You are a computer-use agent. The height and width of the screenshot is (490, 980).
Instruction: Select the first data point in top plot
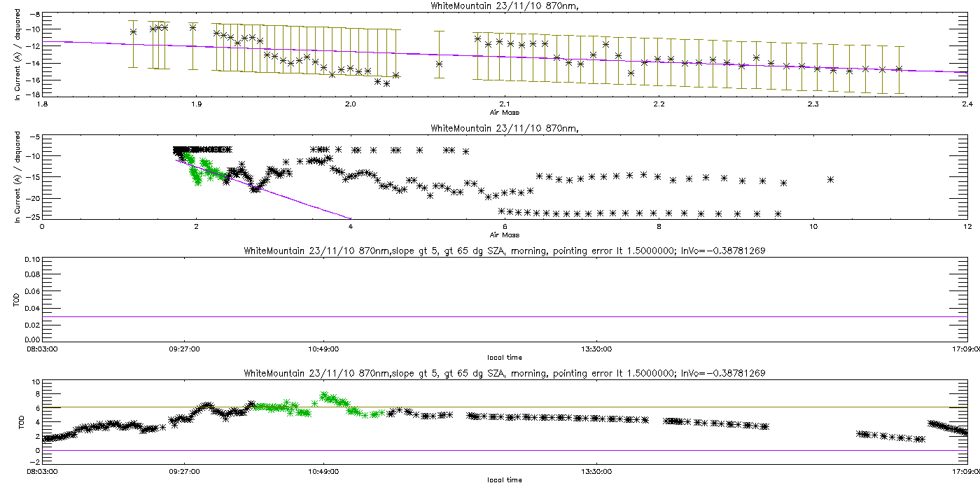click(x=133, y=31)
